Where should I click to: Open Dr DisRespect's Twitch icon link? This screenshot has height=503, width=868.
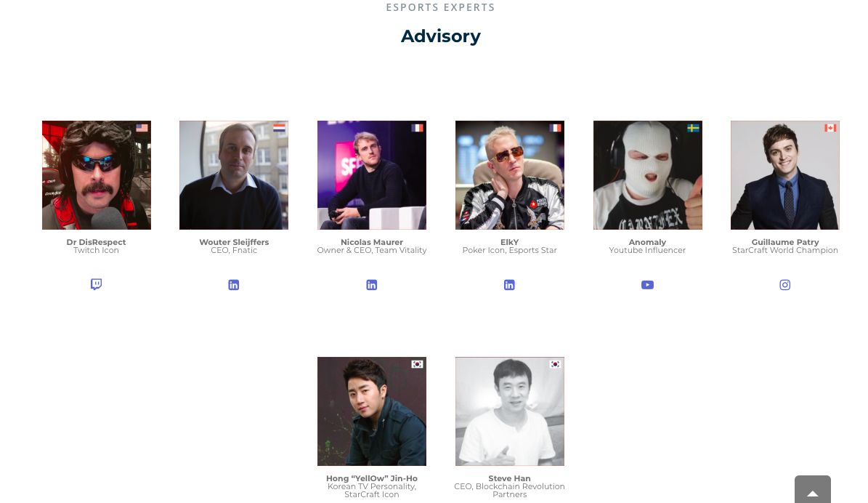tap(97, 284)
